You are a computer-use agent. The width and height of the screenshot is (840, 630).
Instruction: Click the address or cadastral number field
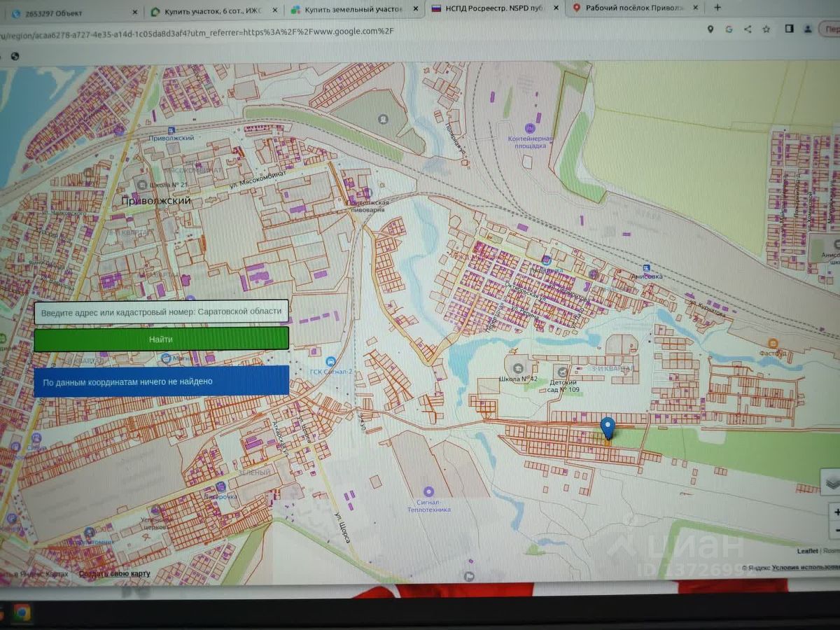tap(161, 311)
